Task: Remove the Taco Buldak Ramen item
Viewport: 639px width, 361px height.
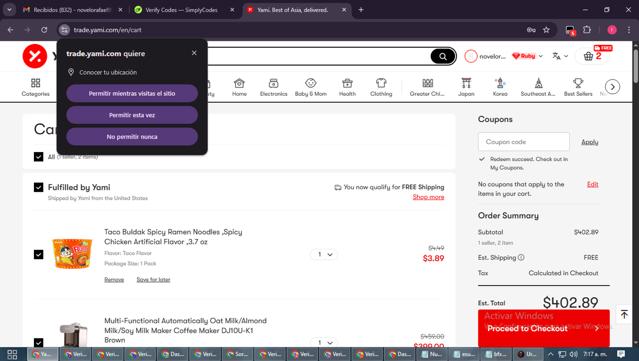Action: coord(114,280)
